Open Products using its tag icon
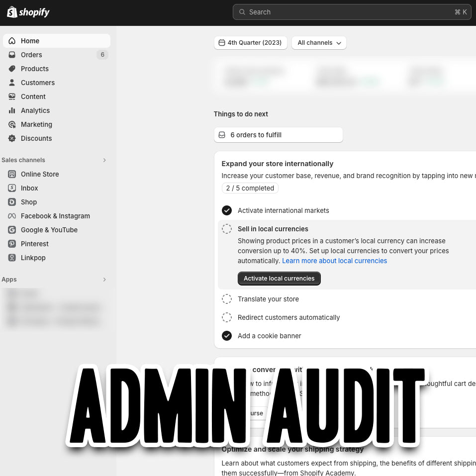The width and height of the screenshot is (476, 476). point(11,69)
